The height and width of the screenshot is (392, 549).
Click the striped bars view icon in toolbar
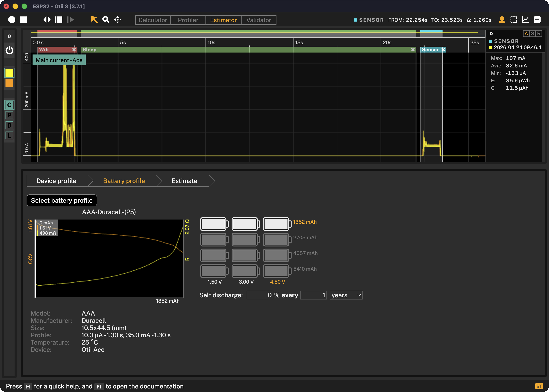point(59,20)
